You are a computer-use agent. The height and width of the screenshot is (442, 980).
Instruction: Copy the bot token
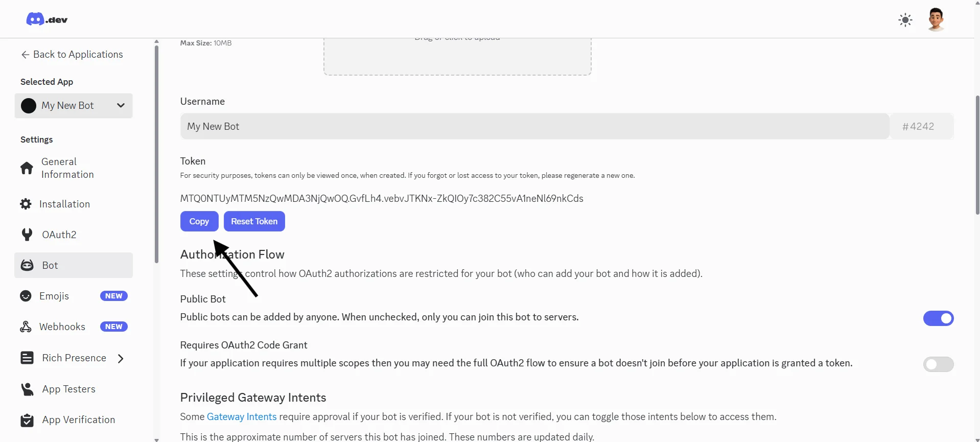point(199,221)
